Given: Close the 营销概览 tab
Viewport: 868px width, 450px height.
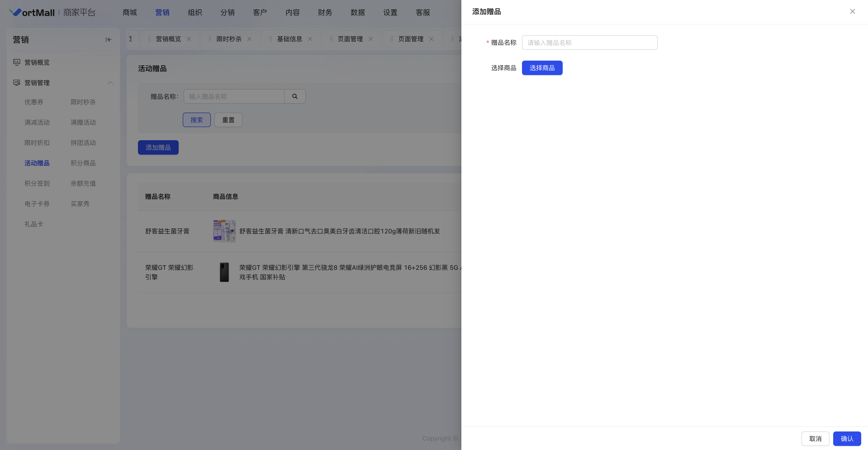Looking at the screenshot, I should click(x=189, y=39).
